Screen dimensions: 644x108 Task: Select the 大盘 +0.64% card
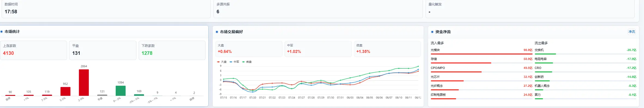point(249,49)
